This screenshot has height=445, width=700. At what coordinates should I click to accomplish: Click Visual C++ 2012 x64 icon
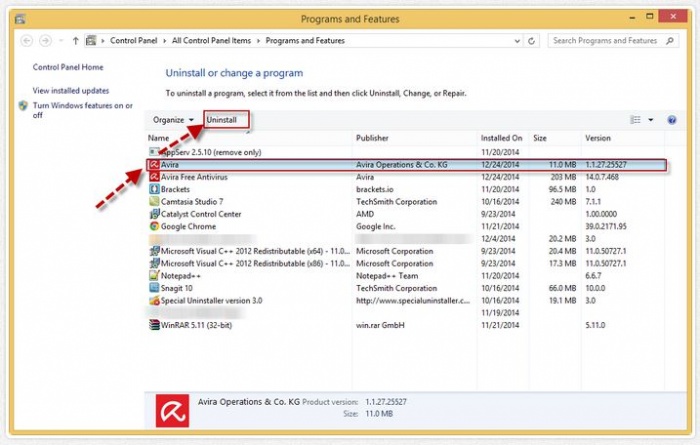click(x=154, y=251)
